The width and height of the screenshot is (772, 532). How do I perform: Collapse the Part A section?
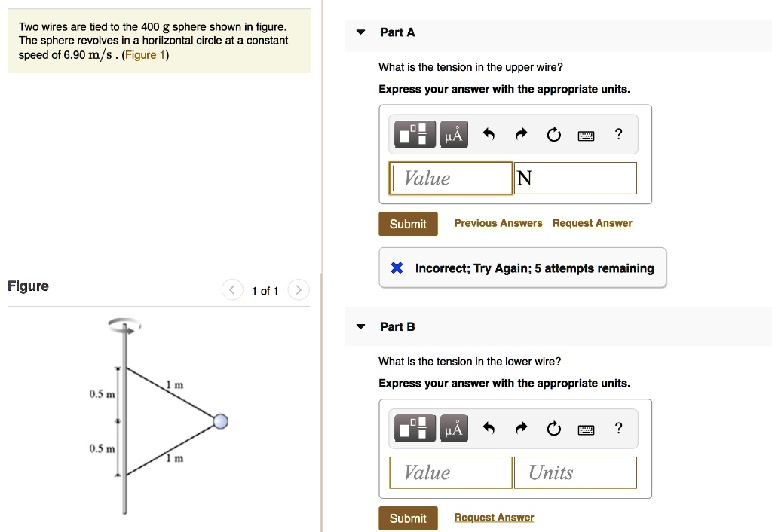[360, 32]
